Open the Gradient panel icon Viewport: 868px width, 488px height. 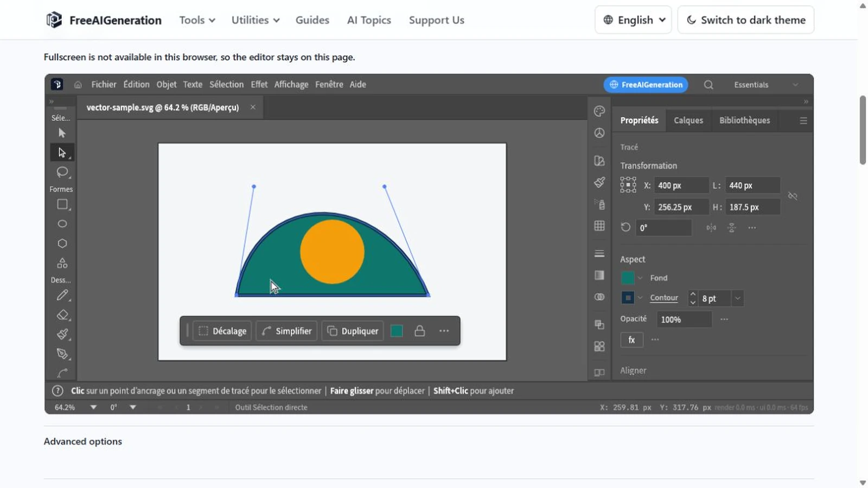(x=599, y=275)
